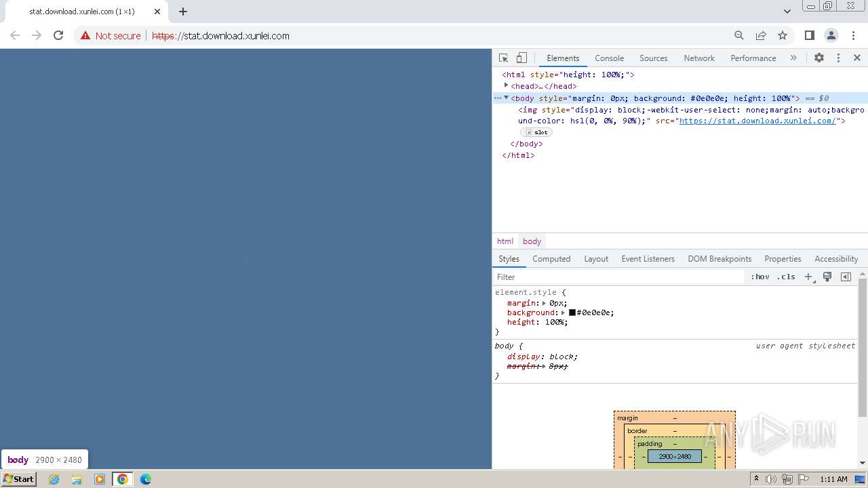Image resolution: width=868 pixels, height=488 pixels.
Task: Toggle the :hov element state panel
Action: click(x=760, y=277)
